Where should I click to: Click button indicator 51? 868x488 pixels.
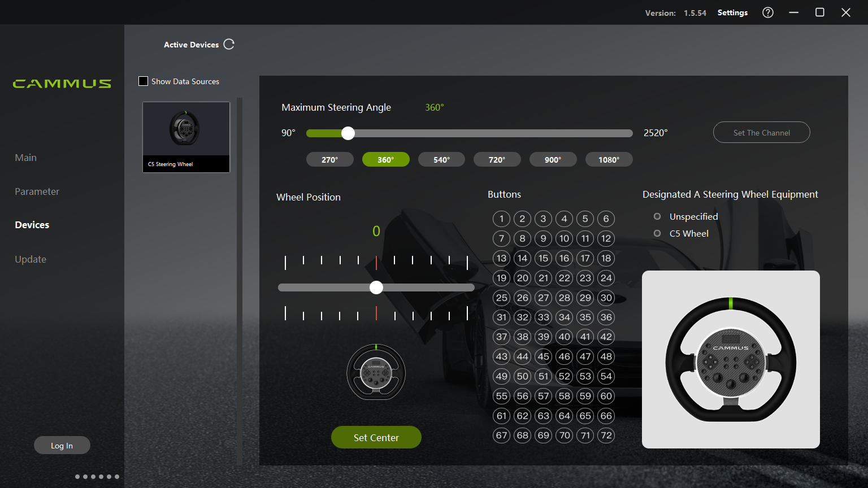point(543,376)
